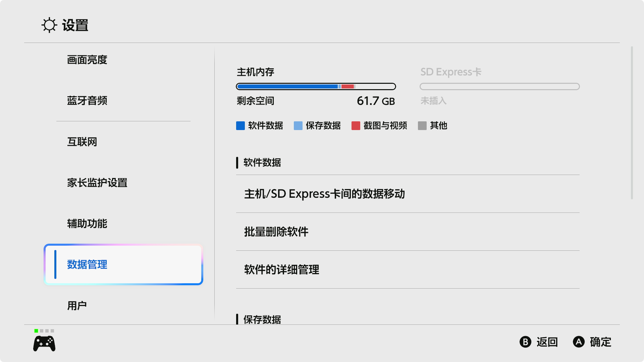Choose 批量删除软件 option
This screenshot has height=362, width=644.
coord(408,232)
